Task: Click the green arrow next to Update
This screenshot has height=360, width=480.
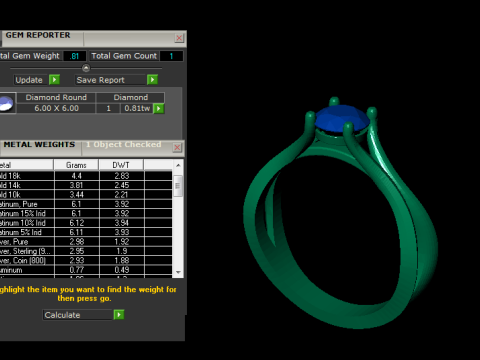Action: [x=54, y=80]
